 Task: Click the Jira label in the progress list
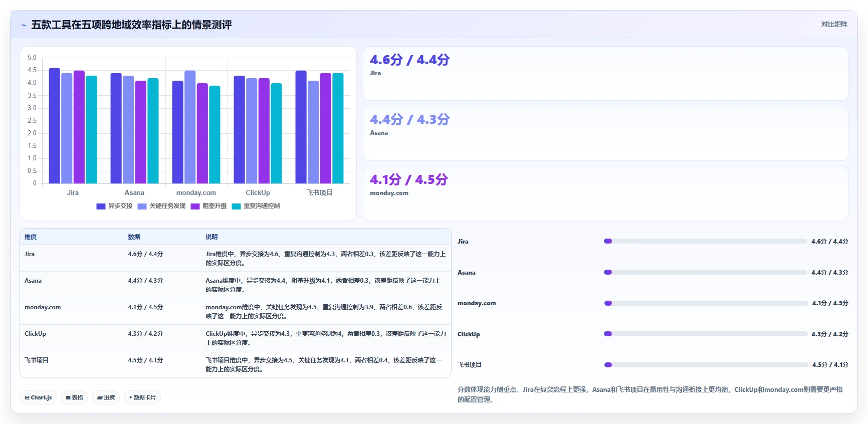(x=463, y=242)
